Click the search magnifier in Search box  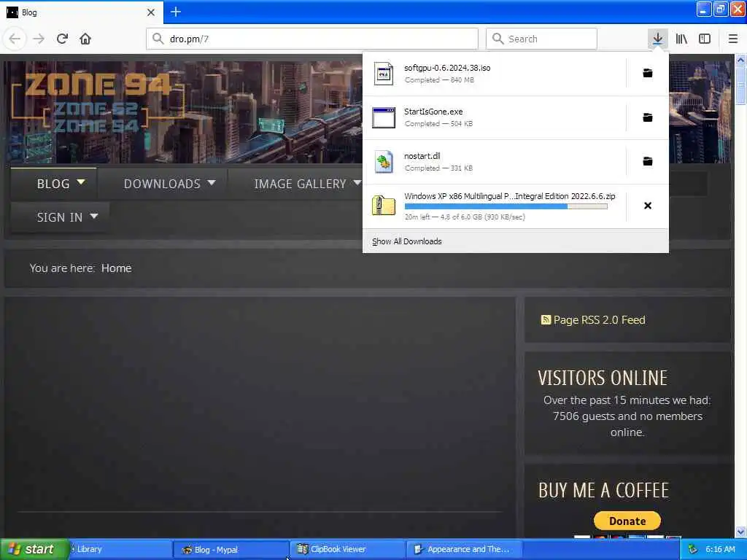click(x=498, y=39)
